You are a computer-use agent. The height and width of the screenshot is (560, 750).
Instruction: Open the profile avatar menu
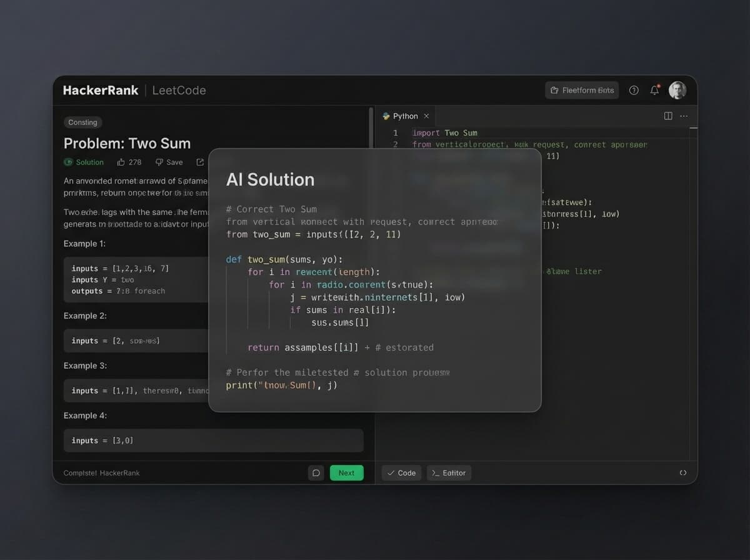click(678, 90)
